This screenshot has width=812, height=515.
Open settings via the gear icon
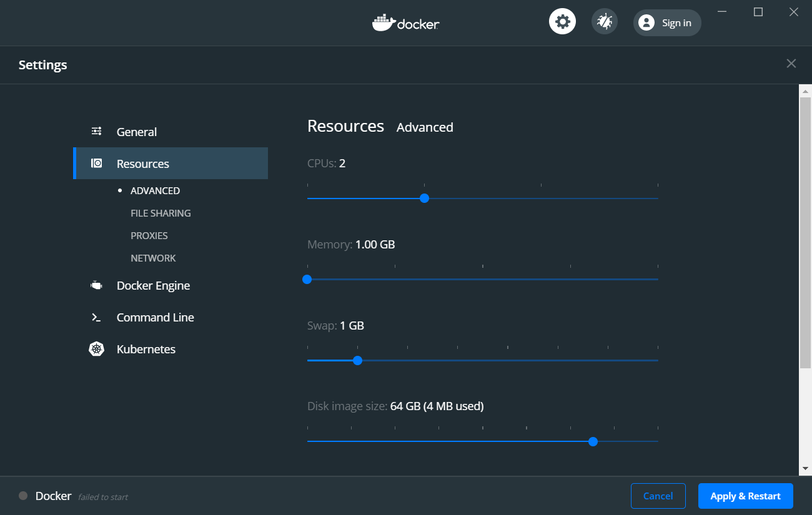coord(562,22)
